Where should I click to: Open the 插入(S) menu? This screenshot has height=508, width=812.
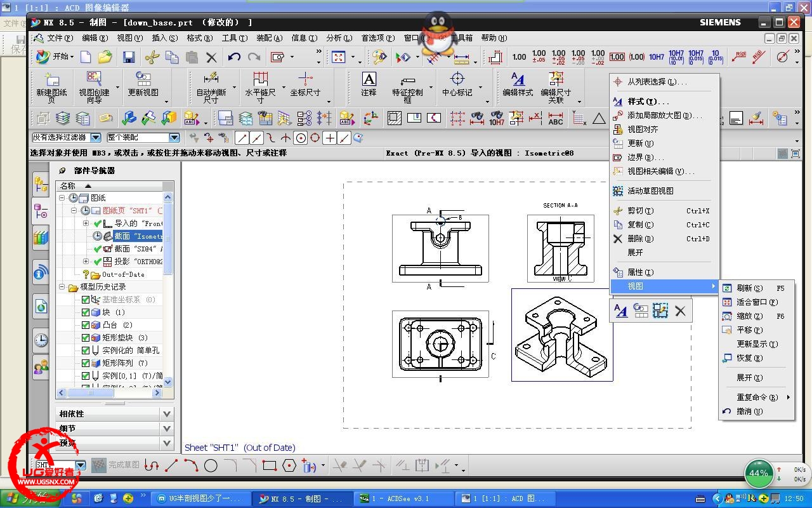point(164,38)
